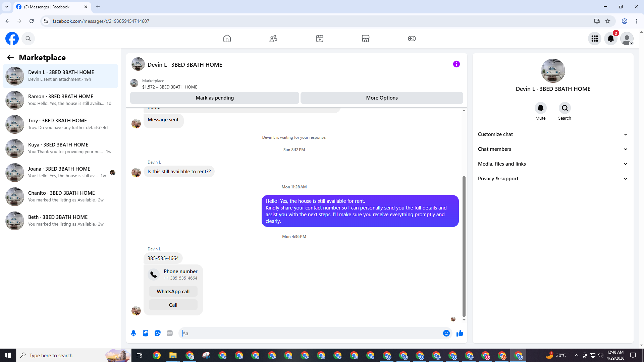Expand Media, files and links
The height and width of the screenshot is (362, 644).
click(553, 164)
